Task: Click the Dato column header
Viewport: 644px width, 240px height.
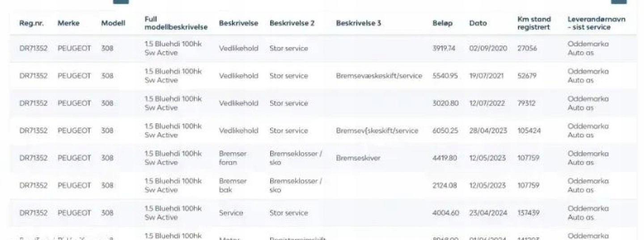Action: coord(478,23)
